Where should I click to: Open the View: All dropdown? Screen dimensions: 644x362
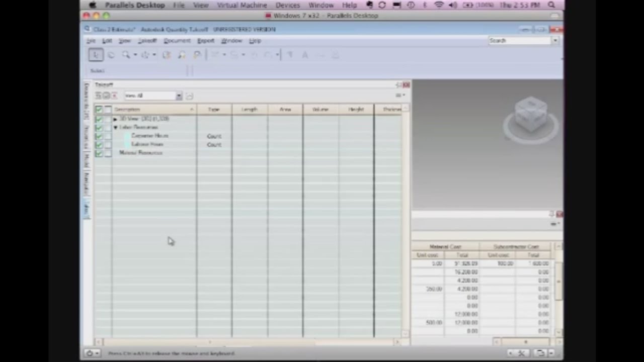click(x=153, y=96)
